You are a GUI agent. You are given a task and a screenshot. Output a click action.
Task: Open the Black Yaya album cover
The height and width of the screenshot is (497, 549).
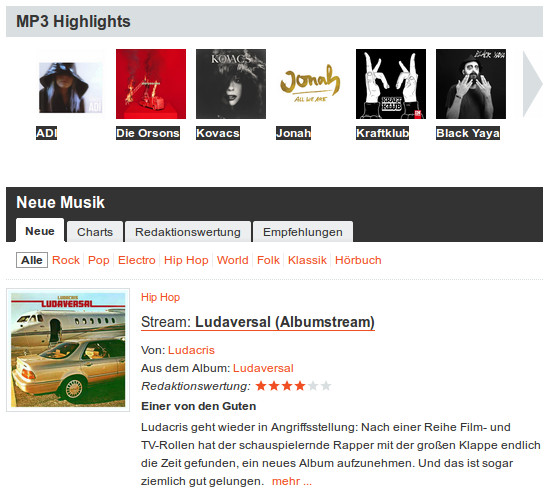[471, 84]
